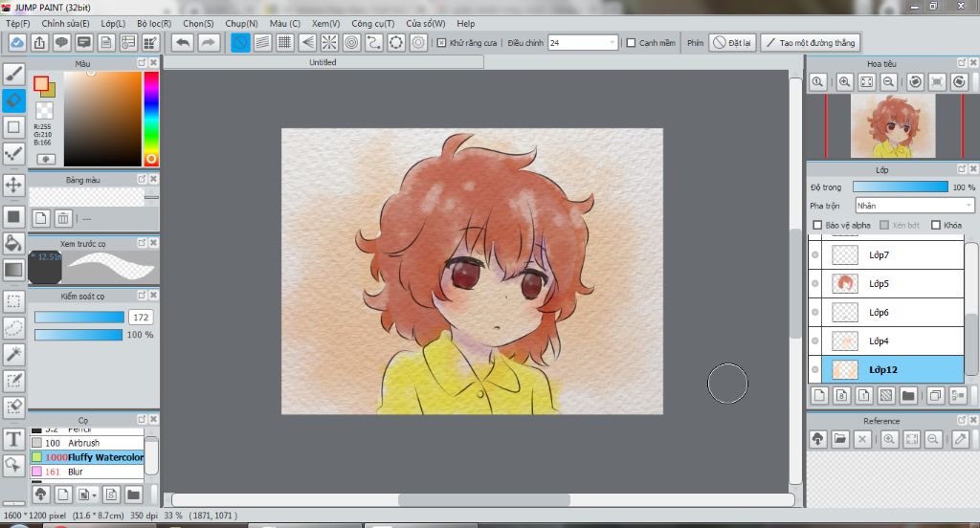This screenshot has width=980, height=528.
Task: Click the Undo arrow in toolbar
Action: tap(183, 42)
